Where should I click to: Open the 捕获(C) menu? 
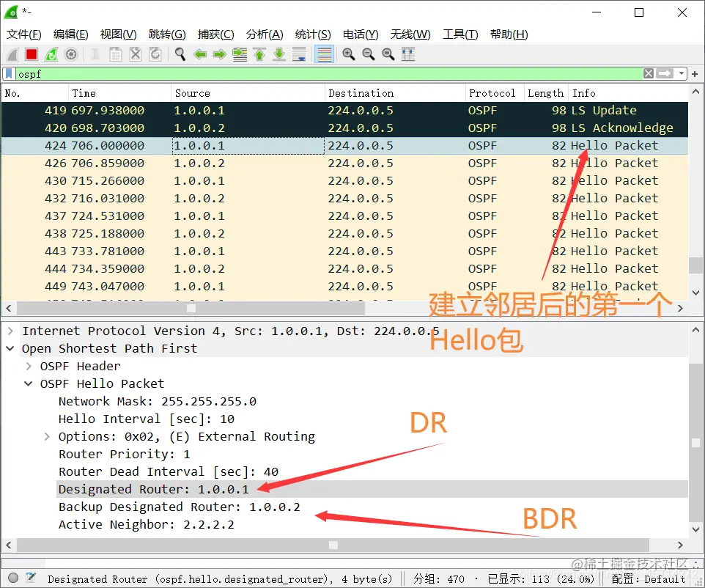point(215,34)
